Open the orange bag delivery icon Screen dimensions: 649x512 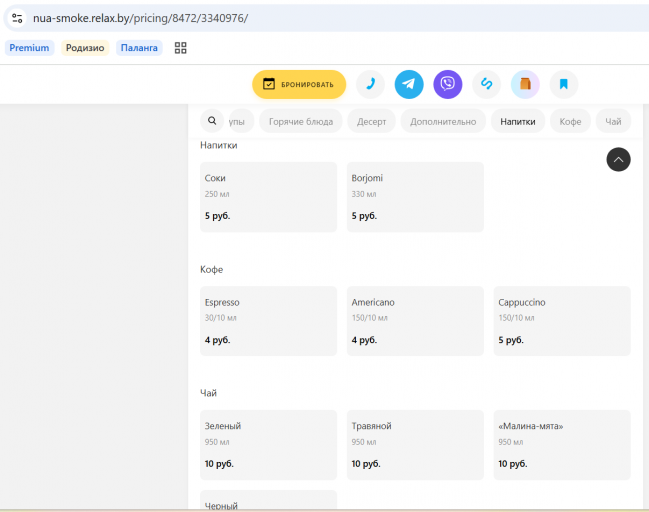525,84
